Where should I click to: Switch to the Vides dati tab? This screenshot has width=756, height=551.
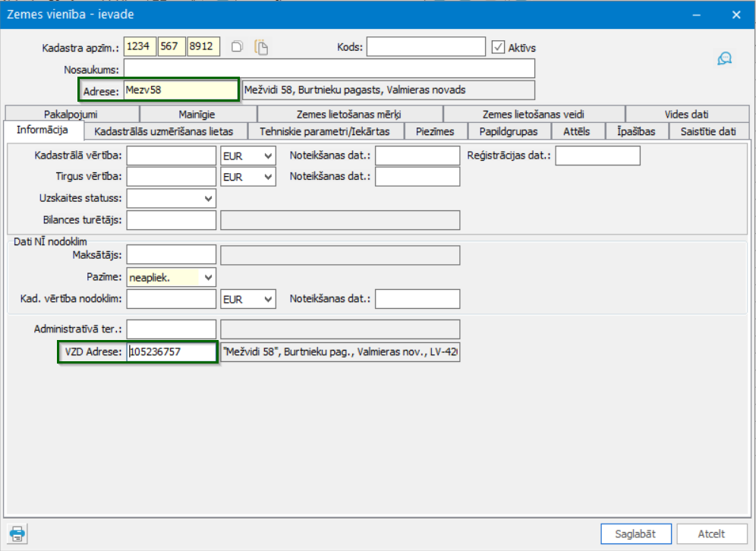(687, 115)
